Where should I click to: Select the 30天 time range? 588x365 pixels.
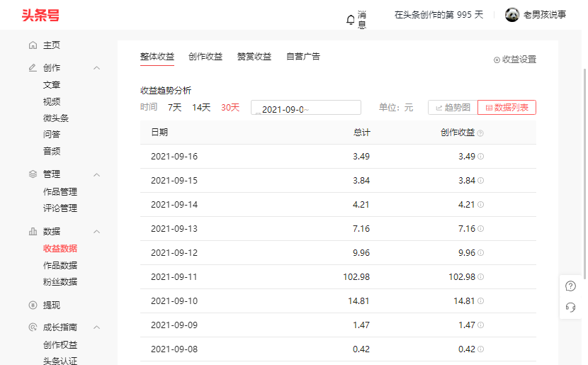(230, 108)
